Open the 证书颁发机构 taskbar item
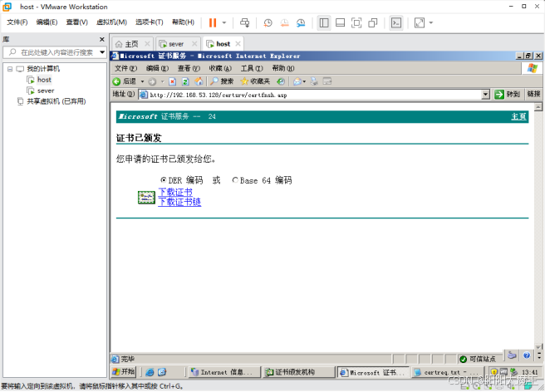The height and width of the screenshot is (392, 545). click(299, 372)
